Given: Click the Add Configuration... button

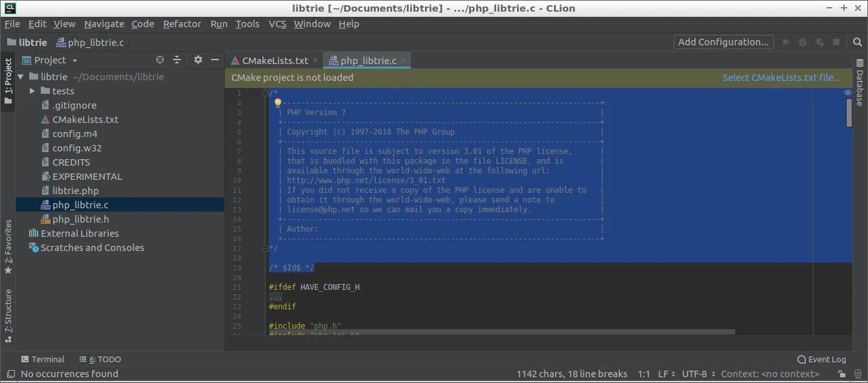Looking at the screenshot, I should coord(724,42).
